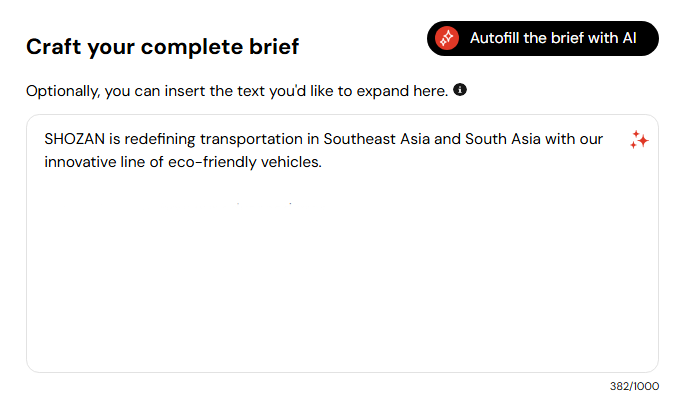The image size is (679, 406).
Task: Click the "Craft your complete brief" heading
Action: click(162, 46)
